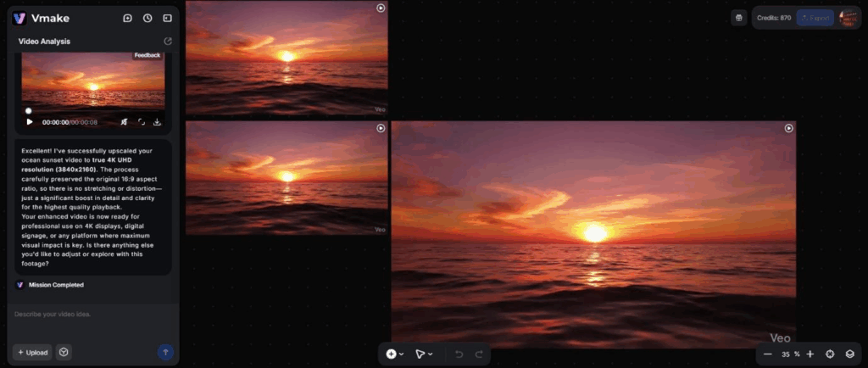Toggle mute on the preview video
Screen dimensions: 868x368
point(125,122)
